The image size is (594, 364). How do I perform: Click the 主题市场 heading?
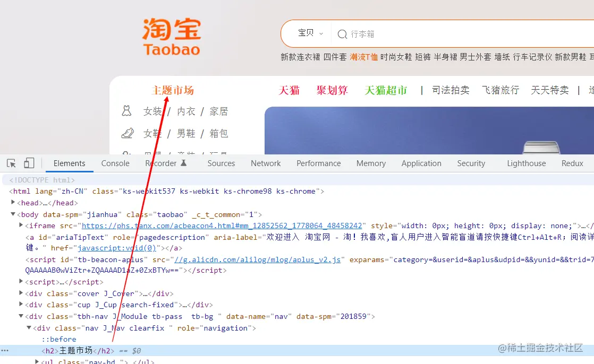coord(173,90)
